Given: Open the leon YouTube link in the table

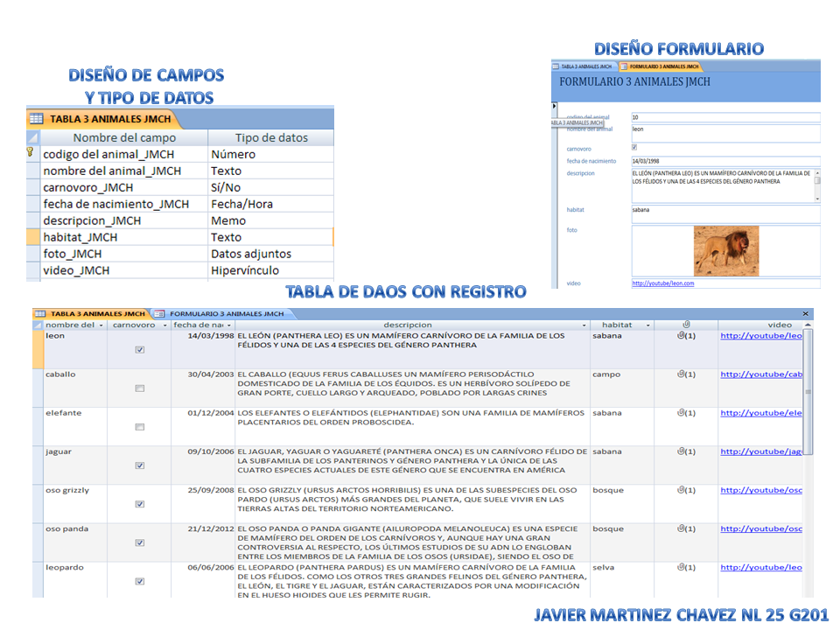Looking at the screenshot, I should click(760, 336).
